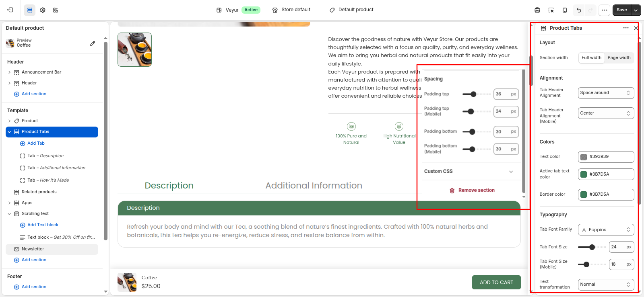
Task: Open the Tab Header Alignment dropdown
Action: click(x=606, y=93)
